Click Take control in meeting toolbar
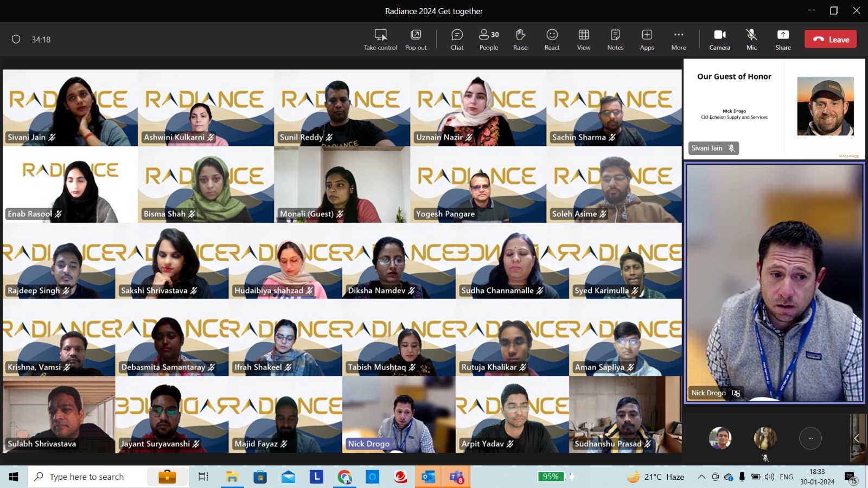Image resolution: width=868 pixels, height=488 pixels. tap(380, 40)
